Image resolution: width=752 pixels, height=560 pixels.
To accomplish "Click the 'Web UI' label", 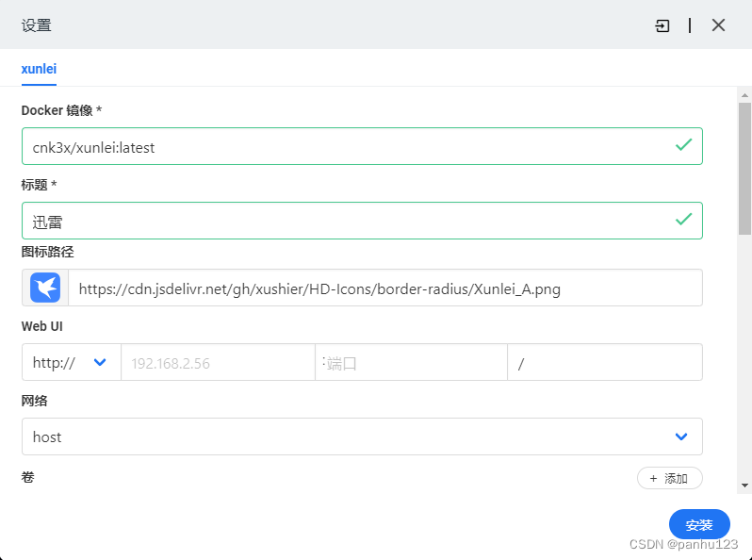I will [41, 326].
